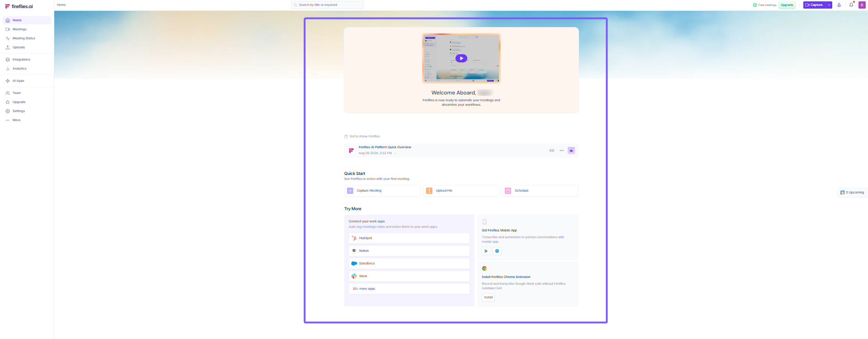868x339 pixels.
Task: Click Install for the Chrome Extension
Action: pyautogui.click(x=489, y=297)
